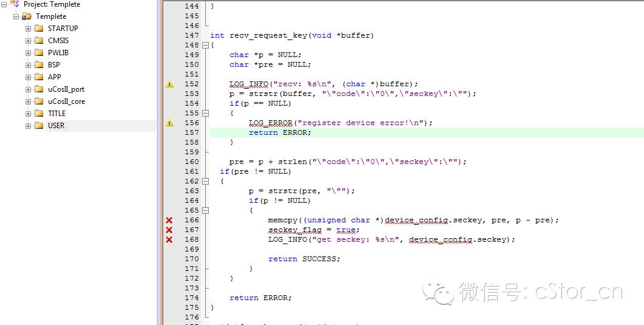
Task: Select uCosII_core label in project tree
Action: pos(67,101)
